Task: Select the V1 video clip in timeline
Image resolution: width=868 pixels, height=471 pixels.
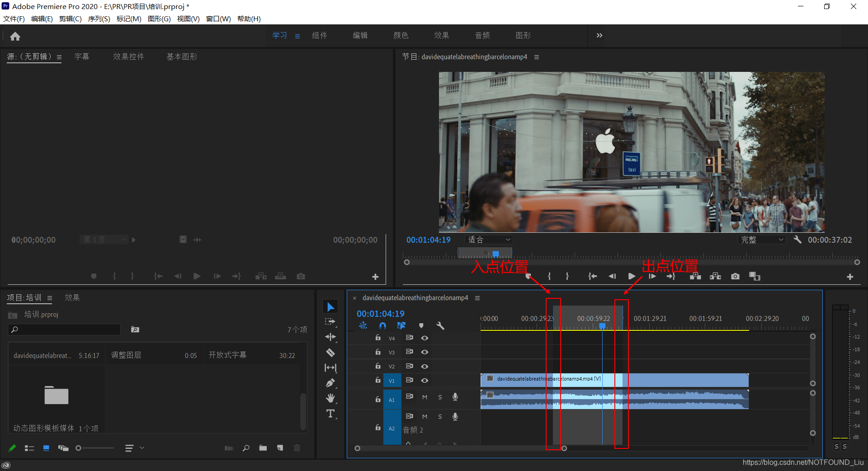Action: point(614,380)
